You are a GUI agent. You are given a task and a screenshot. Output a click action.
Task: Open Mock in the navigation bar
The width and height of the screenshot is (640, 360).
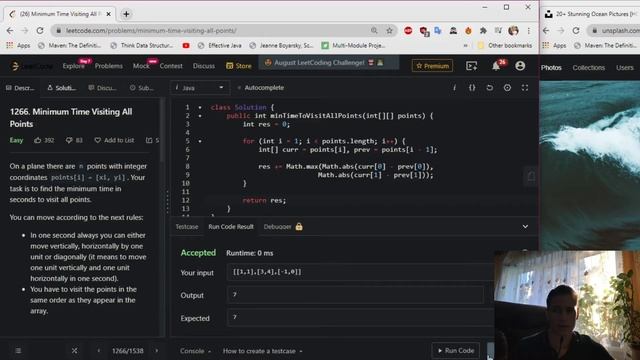pyautogui.click(x=141, y=66)
